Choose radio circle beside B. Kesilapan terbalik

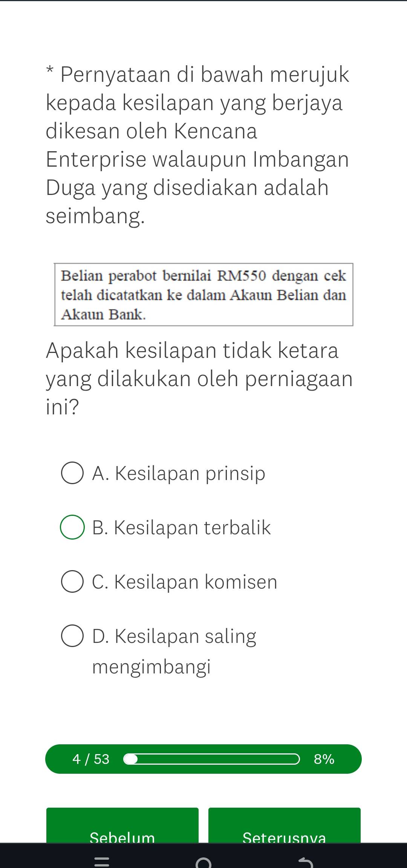coord(72,527)
